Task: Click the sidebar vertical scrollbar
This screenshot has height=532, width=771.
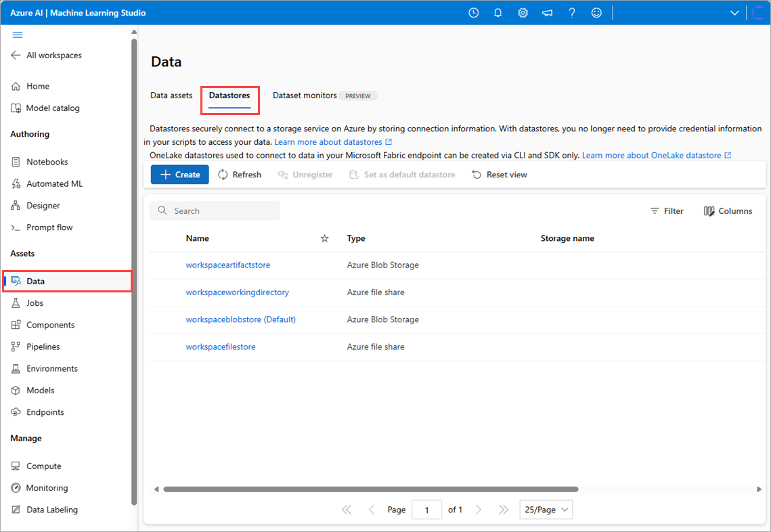Action: [134, 272]
